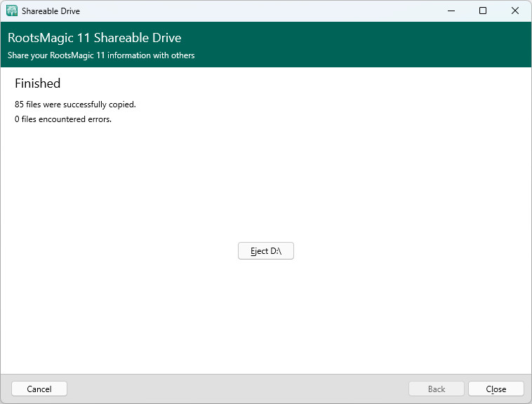532x404 pixels.
Task: Click the '85 files were successfully copied.' text
Action: (x=75, y=105)
